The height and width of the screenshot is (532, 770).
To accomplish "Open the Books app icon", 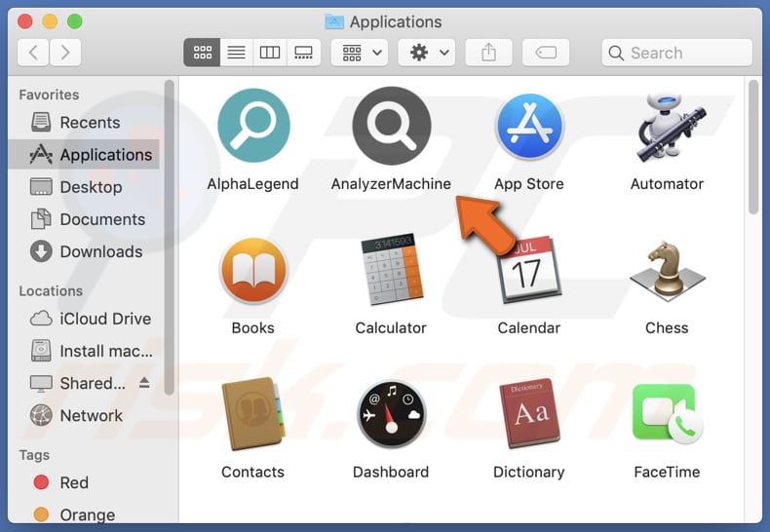I will click(253, 271).
